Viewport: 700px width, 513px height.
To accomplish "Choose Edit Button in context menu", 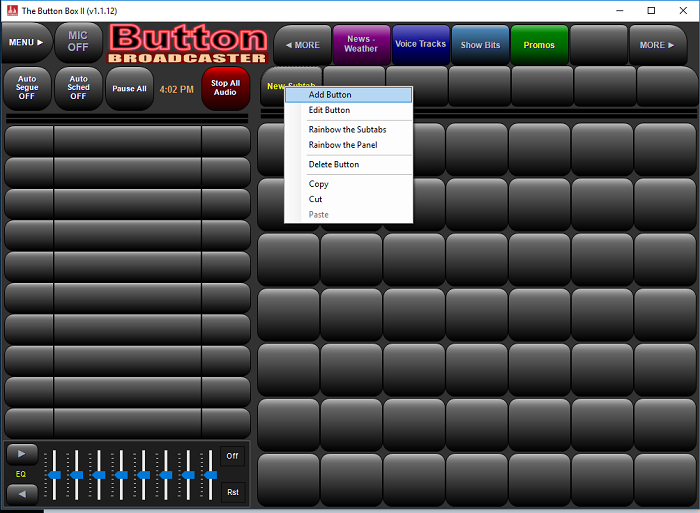I will pos(348,110).
